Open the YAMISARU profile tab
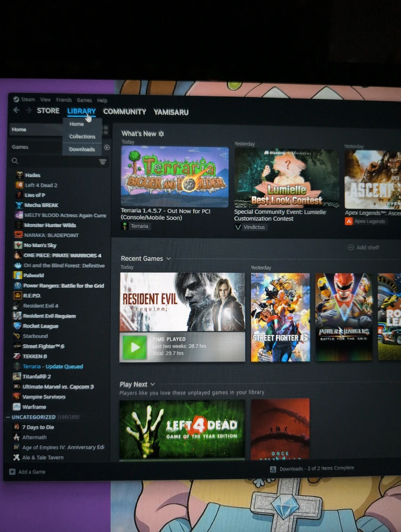Screen dimensions: 401x532 pos(171,112)
